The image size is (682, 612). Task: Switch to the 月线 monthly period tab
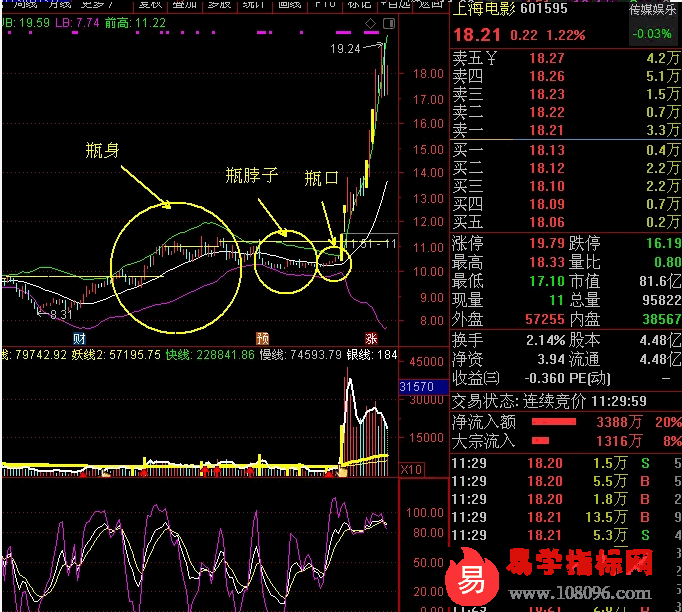[60, 4]
